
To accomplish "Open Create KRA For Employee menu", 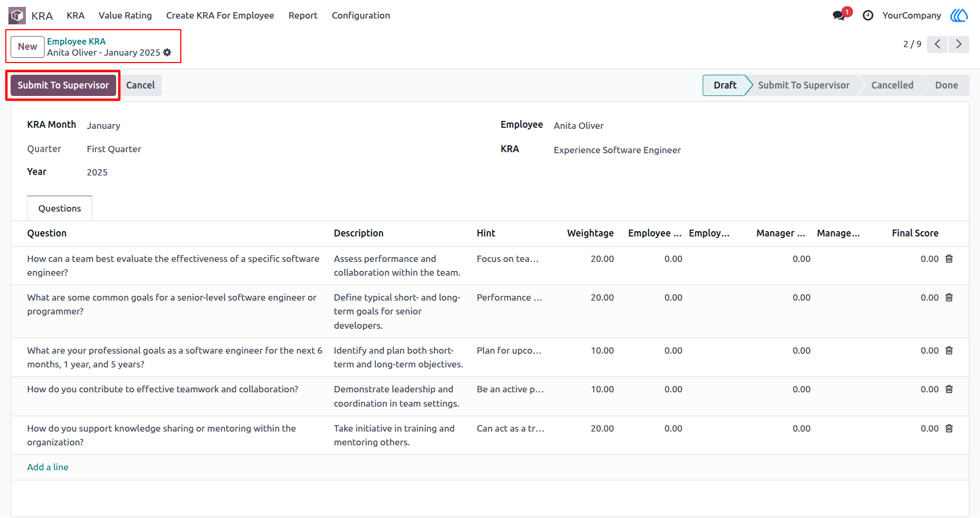I will click(x=220, y=15).
